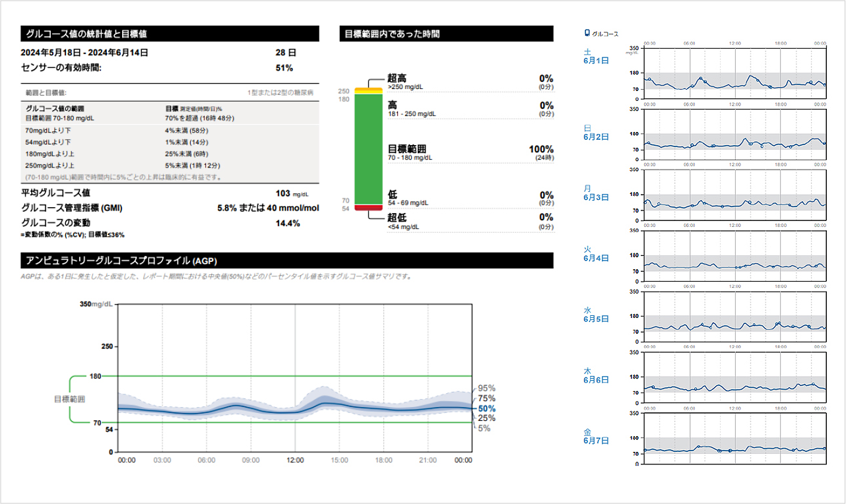Open the 6月3日 Monday date label
Viewport: 846px width, 504px height.
point(596,193)
